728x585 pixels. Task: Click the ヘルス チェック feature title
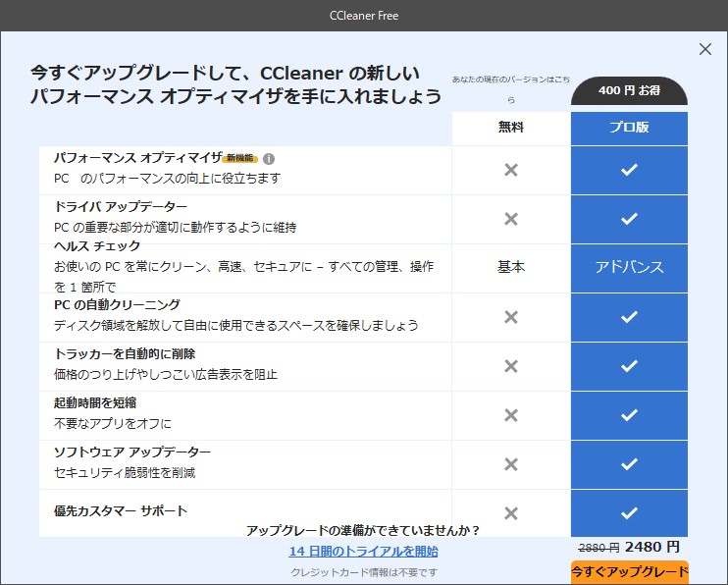click(x=97, y=245)
